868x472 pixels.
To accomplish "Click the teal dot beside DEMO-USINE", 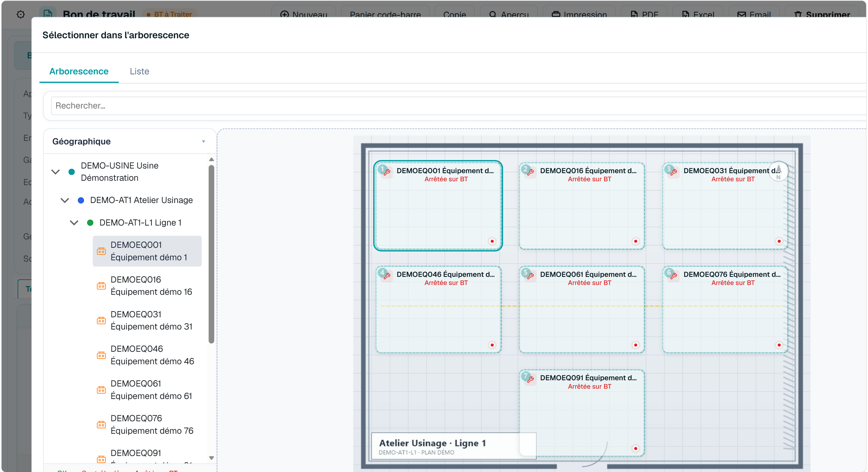I will 71,172.
